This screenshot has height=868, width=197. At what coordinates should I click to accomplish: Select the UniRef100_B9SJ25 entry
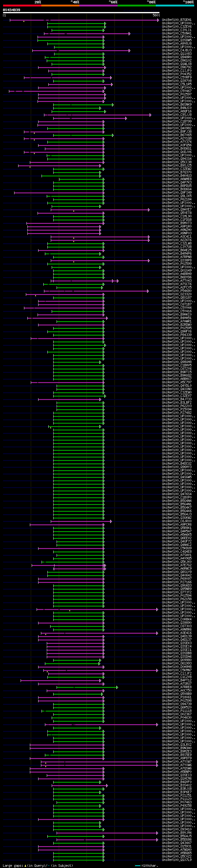[x=176, y=165]
